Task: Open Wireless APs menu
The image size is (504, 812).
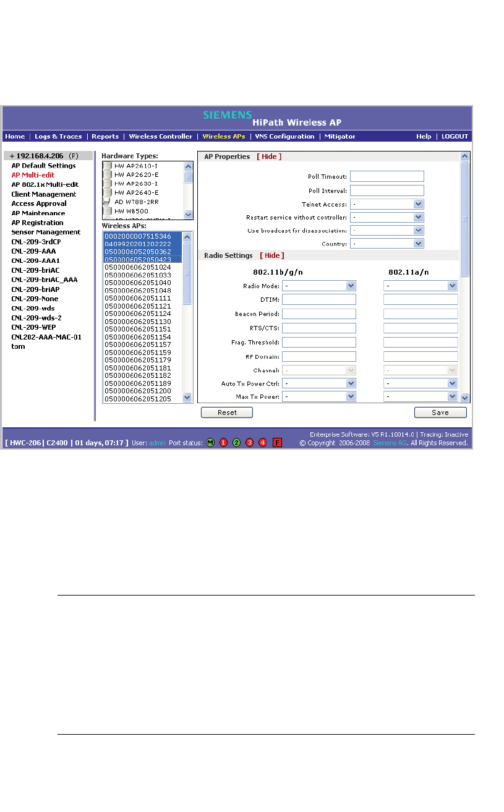Action: point(224,137)
